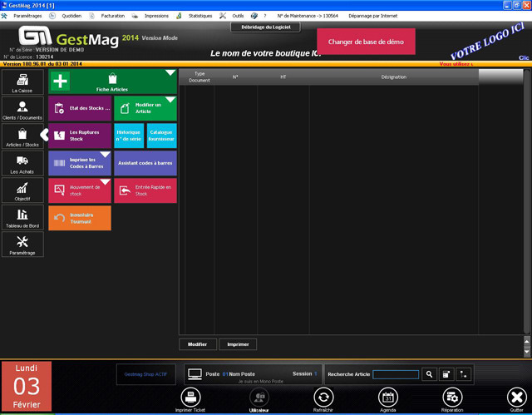Click the Réparation icon
The height and width of the screenshot is (415, 532).
tap(452, 398)
